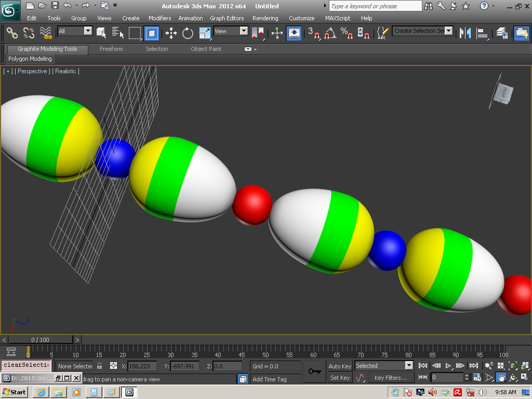Click the X coordinate input field
532x399 pixels.
[142, 366]
